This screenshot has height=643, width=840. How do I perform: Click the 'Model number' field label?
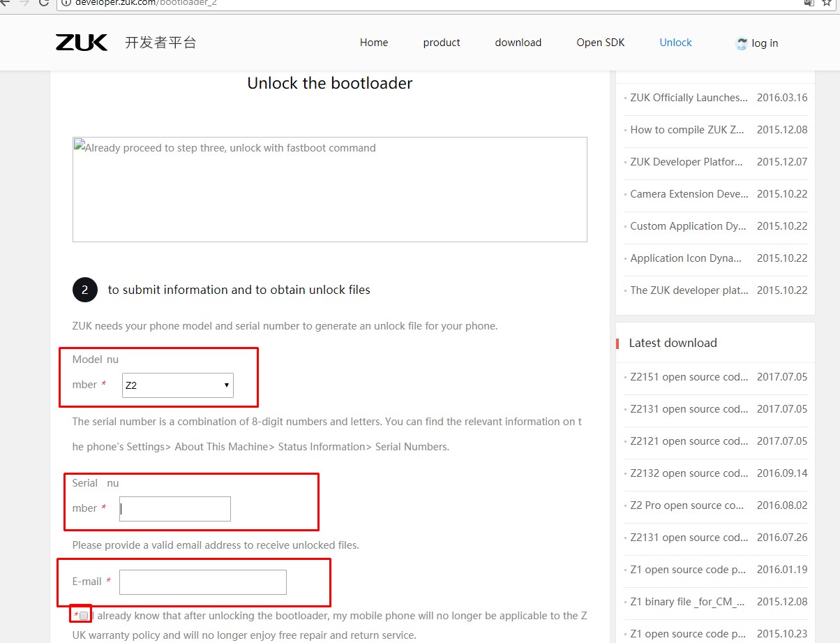(x=96, y=372)
